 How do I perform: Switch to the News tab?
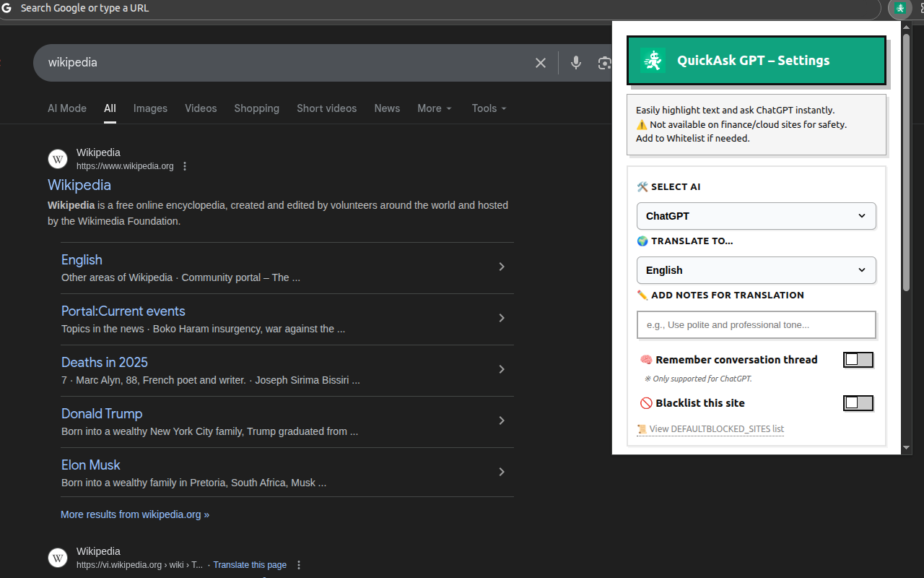click(x=387, y=108)
